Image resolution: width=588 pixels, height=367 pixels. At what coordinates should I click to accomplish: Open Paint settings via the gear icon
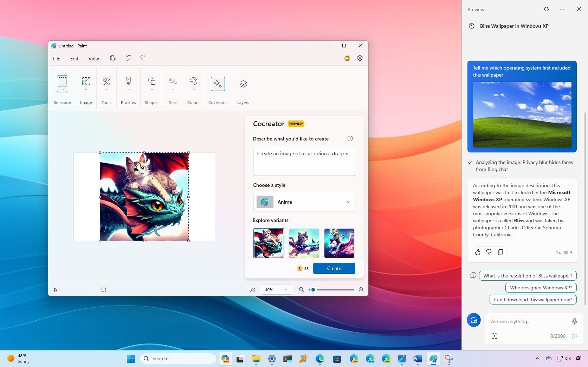[360, 58]
